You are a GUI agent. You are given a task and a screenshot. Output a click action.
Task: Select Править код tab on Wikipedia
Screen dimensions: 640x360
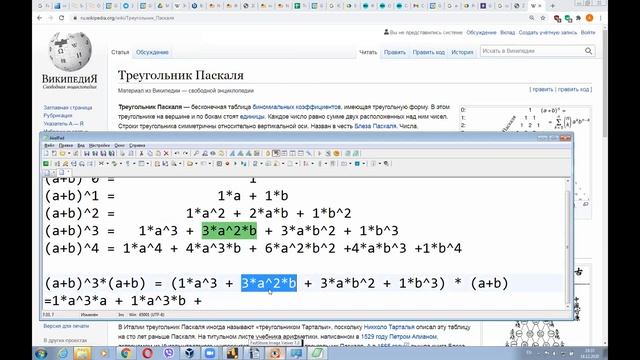point(428,52)
